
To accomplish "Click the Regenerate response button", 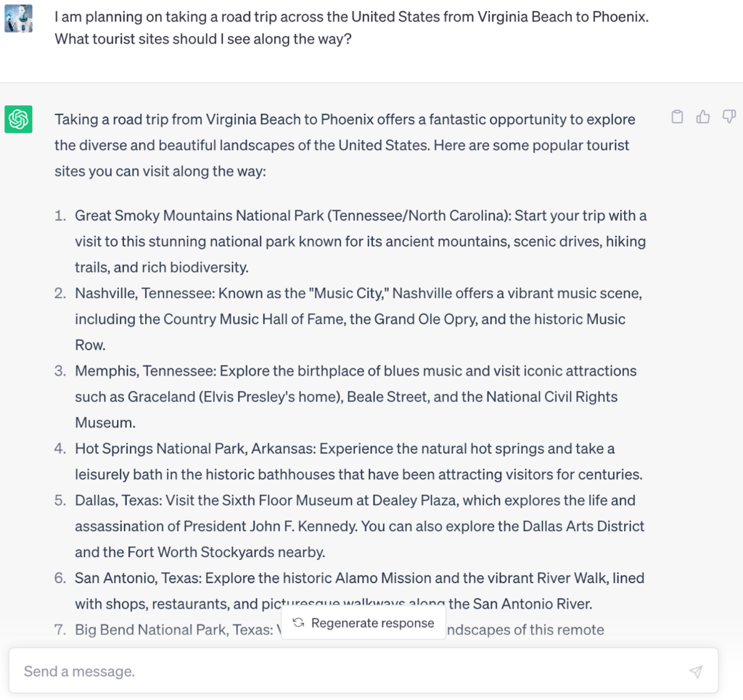I will 364,623.
